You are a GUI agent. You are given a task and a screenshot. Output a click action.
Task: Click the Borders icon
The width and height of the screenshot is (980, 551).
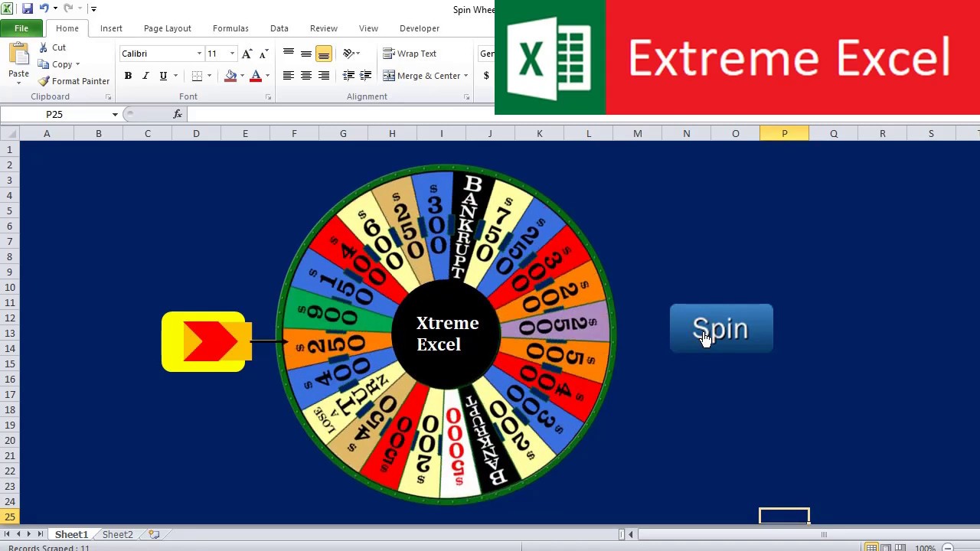pyautogui.click(x=197, y=76)
